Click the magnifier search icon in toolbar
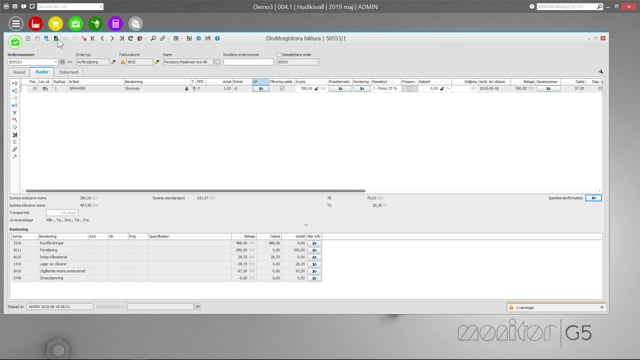 pos(153,38)
